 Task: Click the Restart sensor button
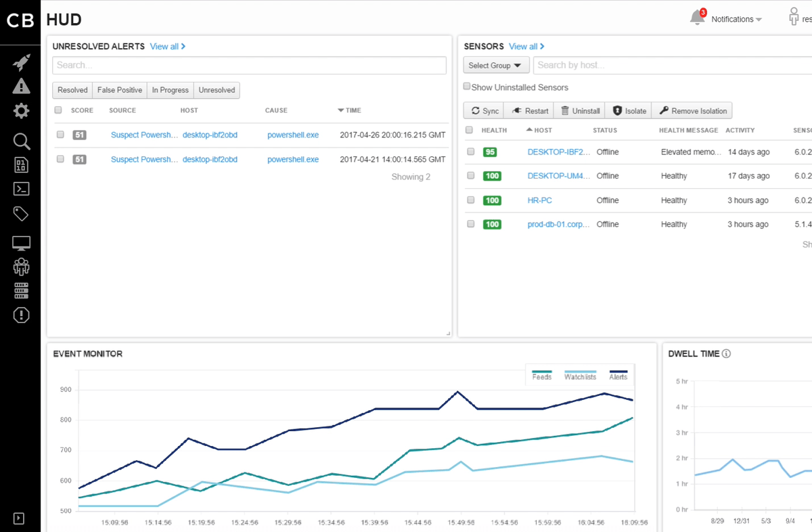(530, 111)
